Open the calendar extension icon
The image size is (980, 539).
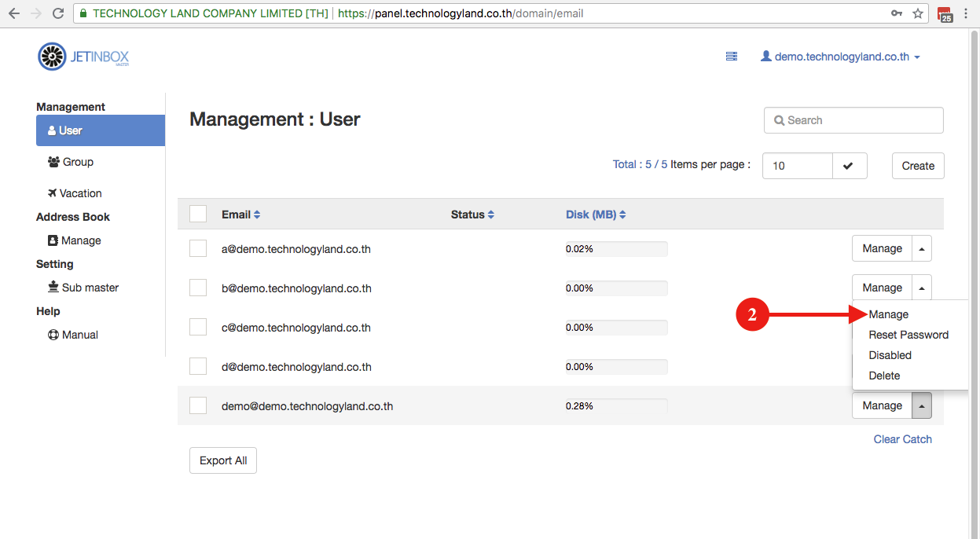point(945,14)
